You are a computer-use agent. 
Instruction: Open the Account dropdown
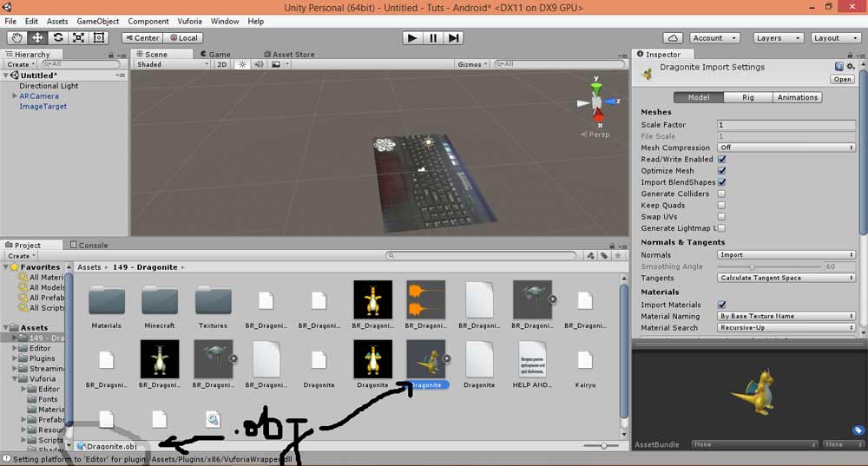[715, 38]
